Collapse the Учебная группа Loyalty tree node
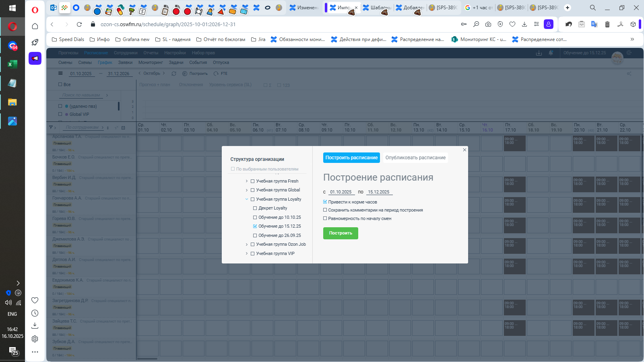 coord(247,199)
